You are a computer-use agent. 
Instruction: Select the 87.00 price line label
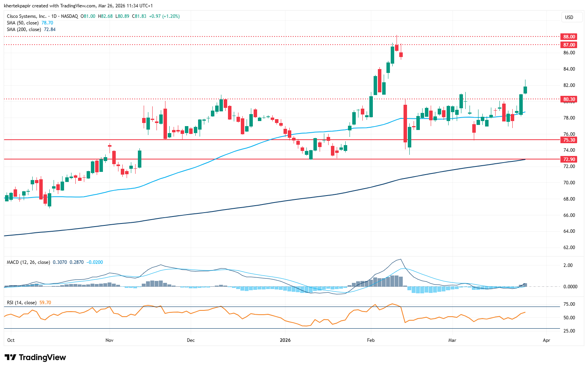click(x=569, y=45)
